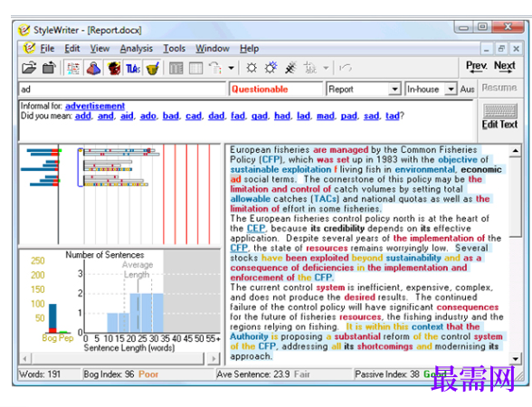Click the 'Aus' language label

pos(467,90)
